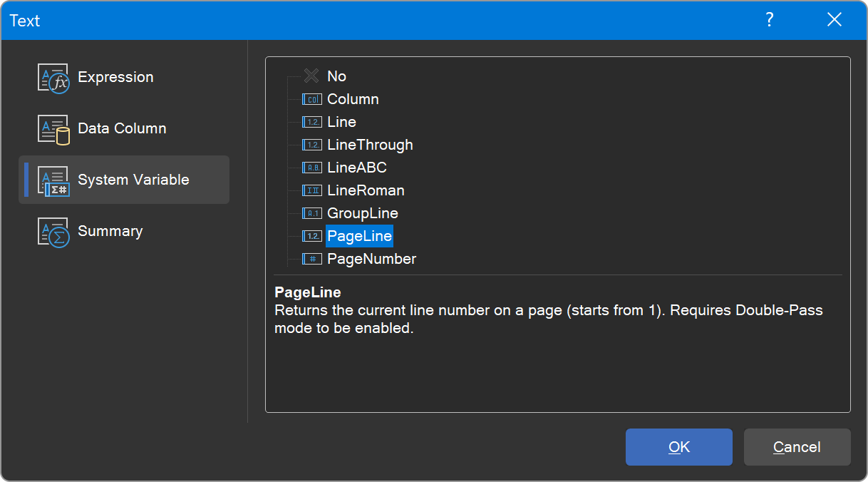
Task: Select the Line system variable
Action: tap(341, 122)
